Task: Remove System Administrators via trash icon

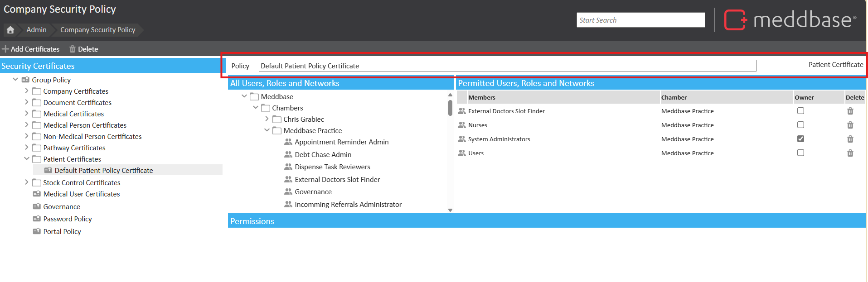Action: 850,139
